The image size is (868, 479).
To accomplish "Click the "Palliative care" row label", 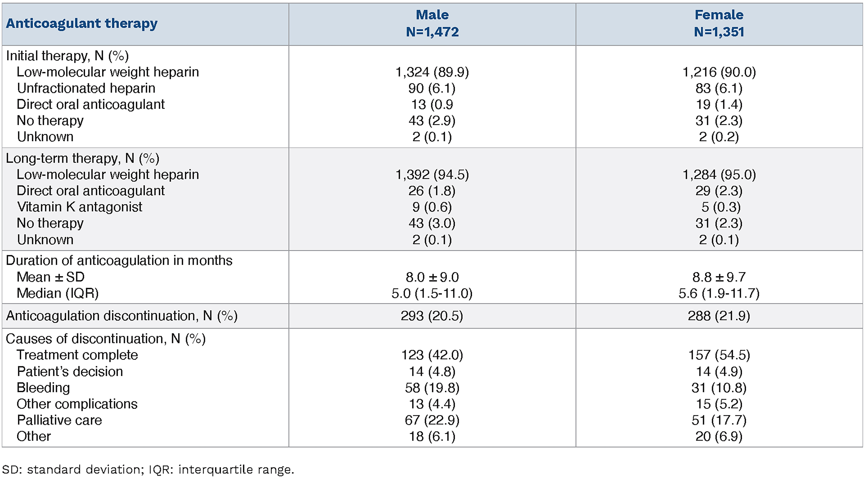I will point(59,420).
